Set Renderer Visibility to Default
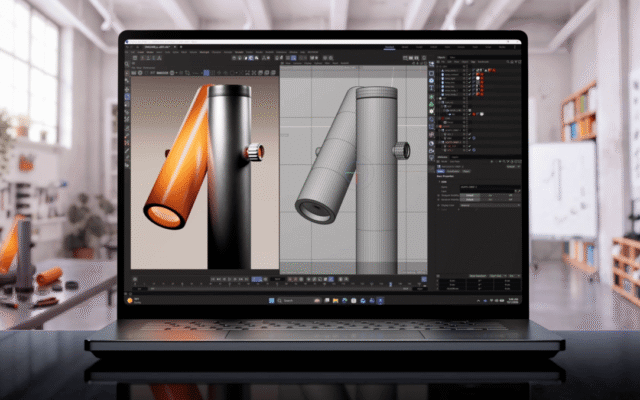The image size is (640, 400). [470, 200]
